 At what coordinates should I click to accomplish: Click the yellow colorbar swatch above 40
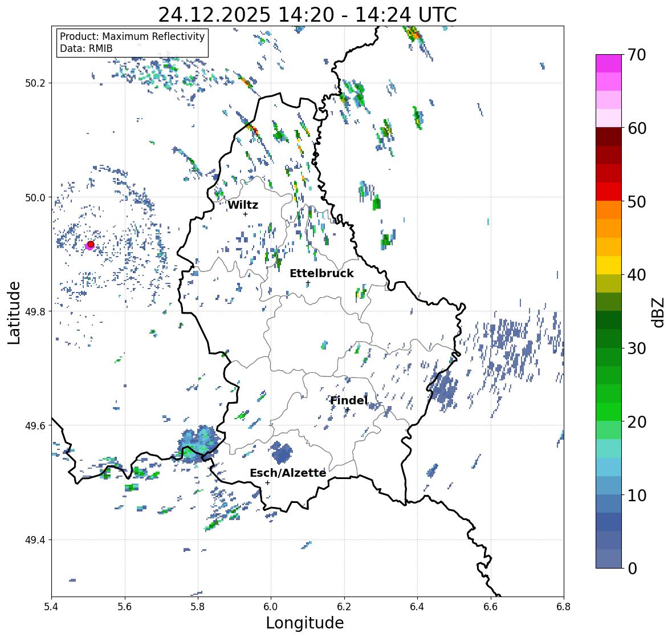(x=609, y=265)
